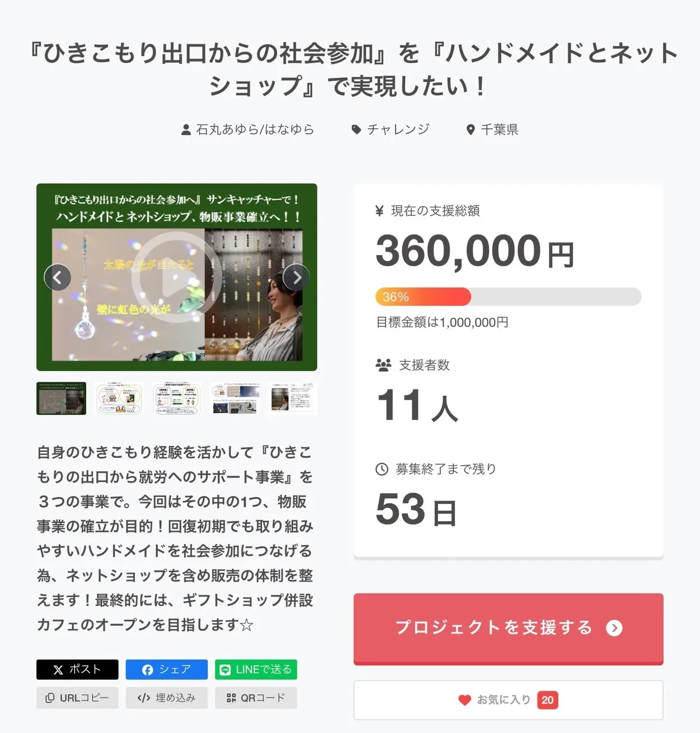Select the fourth carousel thumbnail
Image resolution: width=700 pixels, height=733 pixels.
[234, 398]
